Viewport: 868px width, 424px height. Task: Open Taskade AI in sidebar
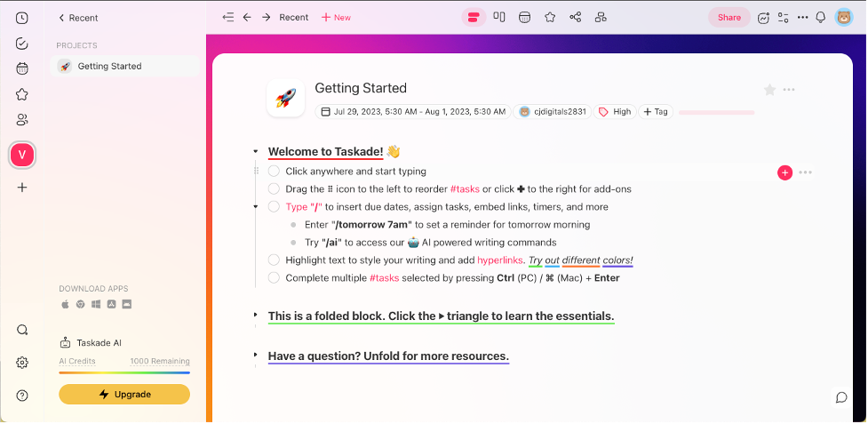(x=91, y=342)
